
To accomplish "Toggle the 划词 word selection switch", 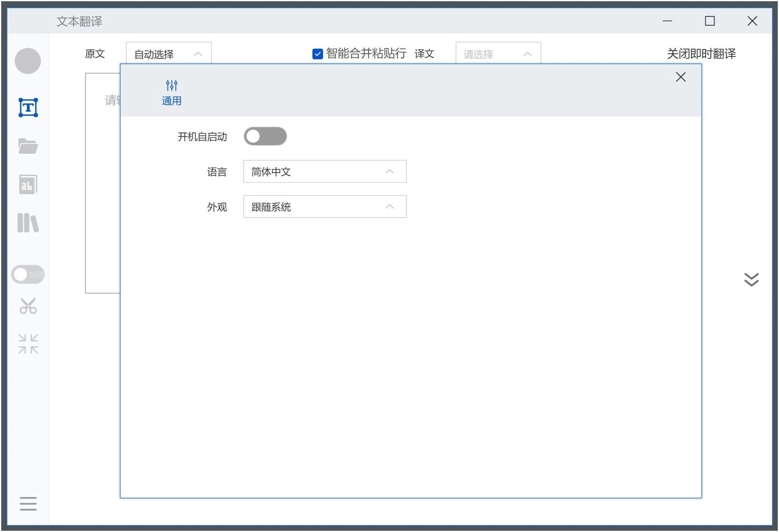I will point(28,274).
